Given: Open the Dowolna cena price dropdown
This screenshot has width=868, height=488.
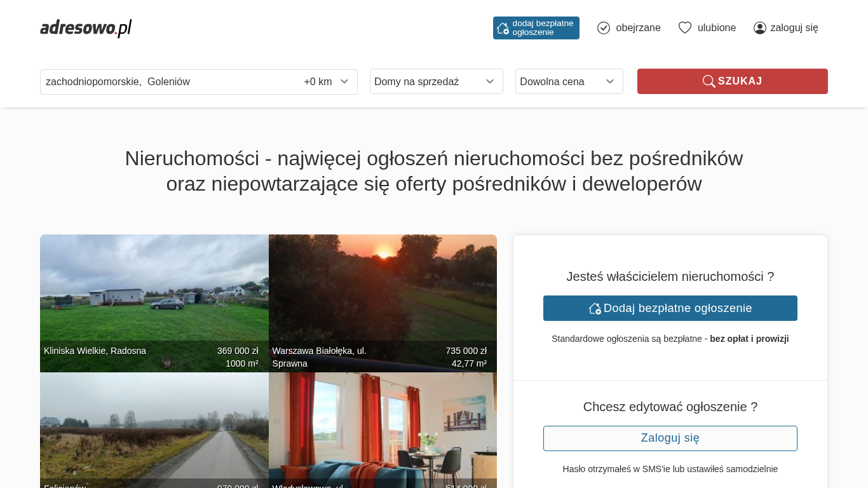Looking at the screenshot, I should 569,81.
